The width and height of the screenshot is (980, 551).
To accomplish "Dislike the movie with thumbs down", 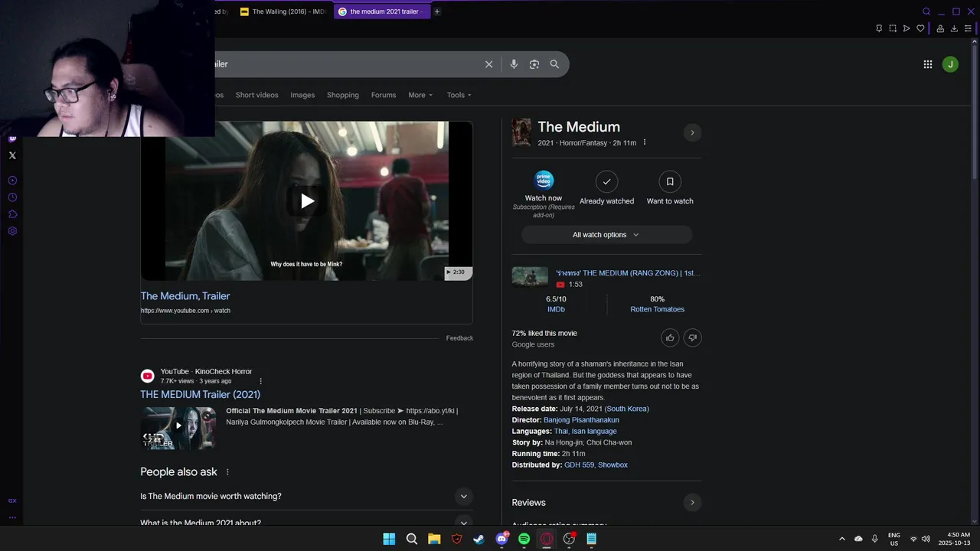I will point(692,337).
